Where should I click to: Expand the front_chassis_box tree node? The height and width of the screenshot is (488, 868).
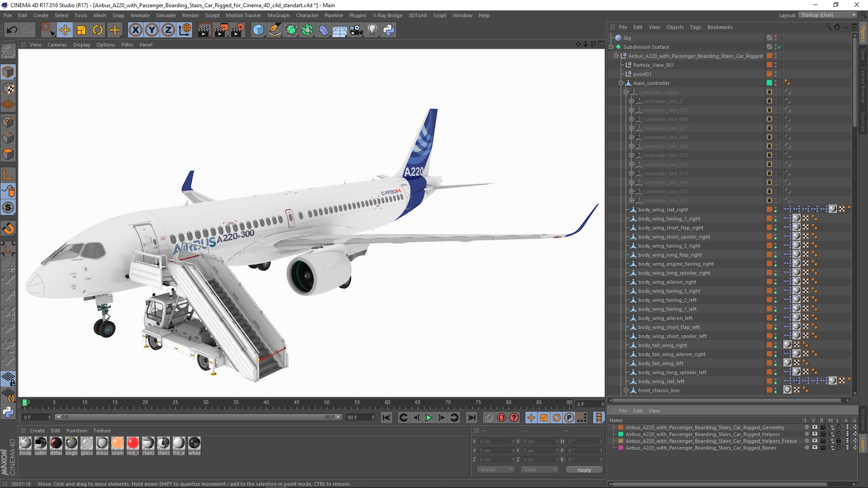tap(626, 390)
